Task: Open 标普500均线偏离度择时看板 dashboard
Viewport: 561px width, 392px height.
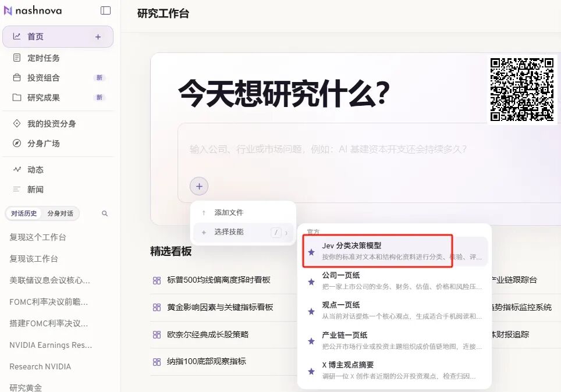Action: [x=219, y=280]
